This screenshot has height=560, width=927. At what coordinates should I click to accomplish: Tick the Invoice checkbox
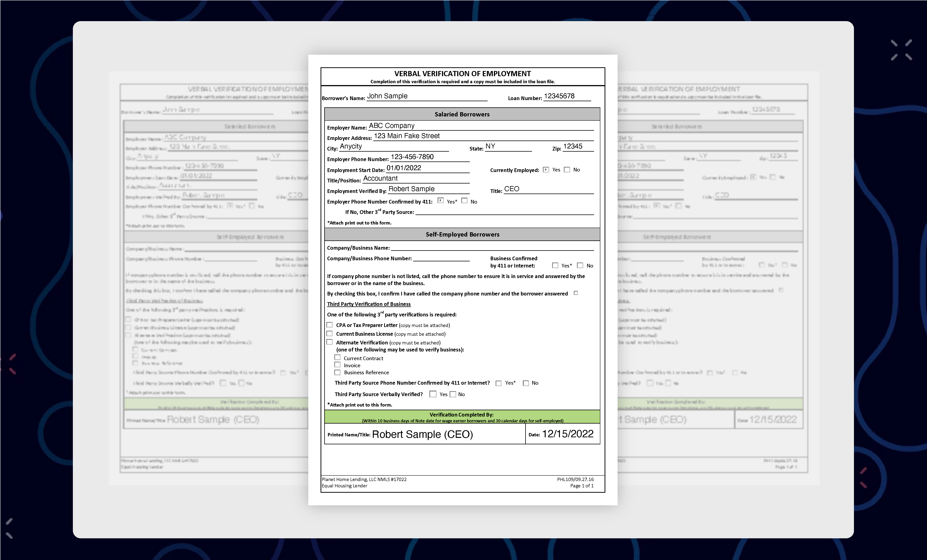click(x=337, y=365)
